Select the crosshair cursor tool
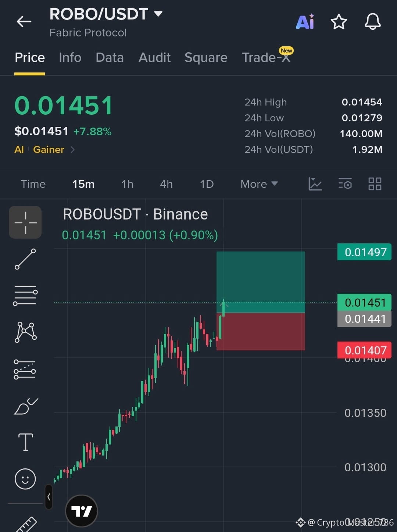Viewport: 397px width, 532px height. [x=25, y=222]
